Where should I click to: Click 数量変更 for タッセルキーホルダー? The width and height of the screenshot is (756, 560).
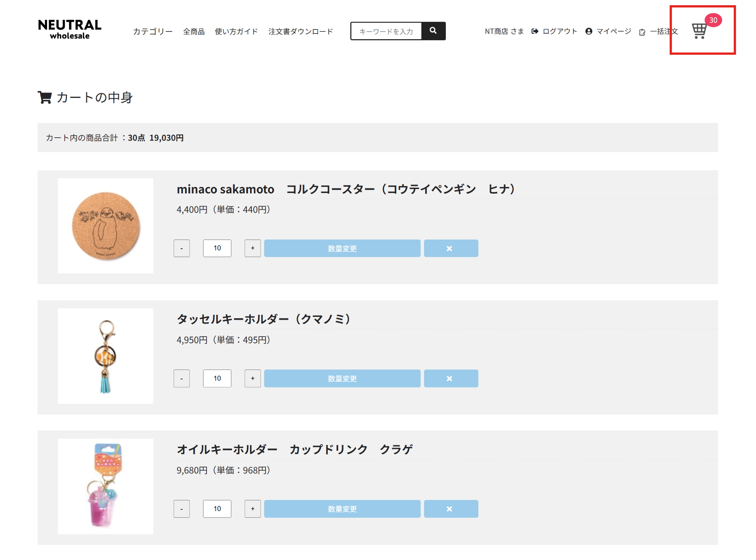coord(342,378)
